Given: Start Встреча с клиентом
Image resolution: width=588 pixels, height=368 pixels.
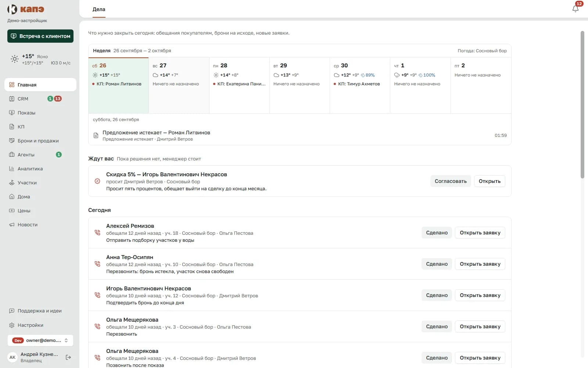Looking at the screenshot, I should pos(40,36).
